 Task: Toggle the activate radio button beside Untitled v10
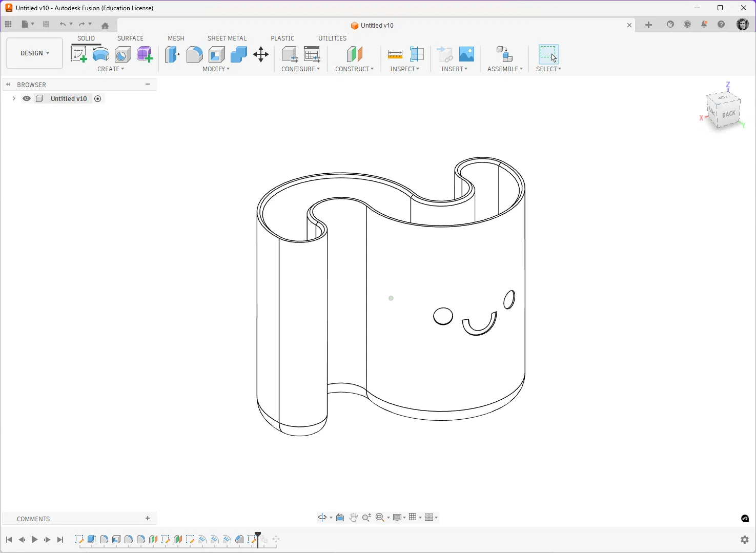98,99
